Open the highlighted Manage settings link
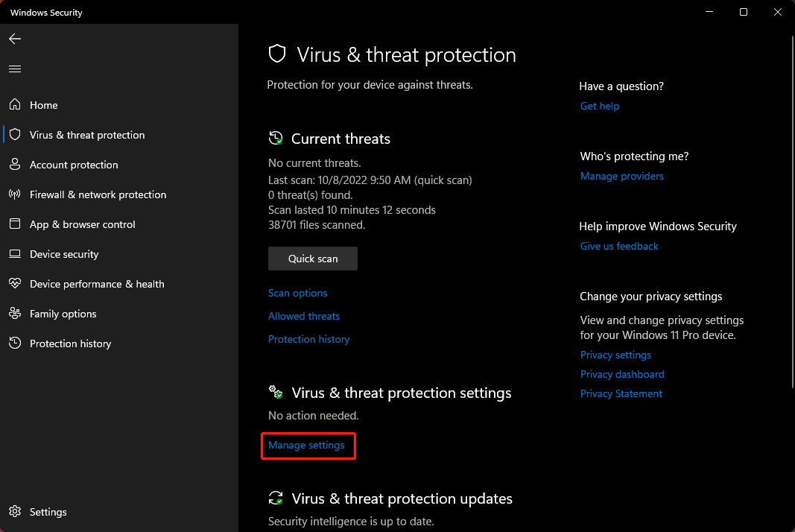795x532 pixels. [308, 446]
